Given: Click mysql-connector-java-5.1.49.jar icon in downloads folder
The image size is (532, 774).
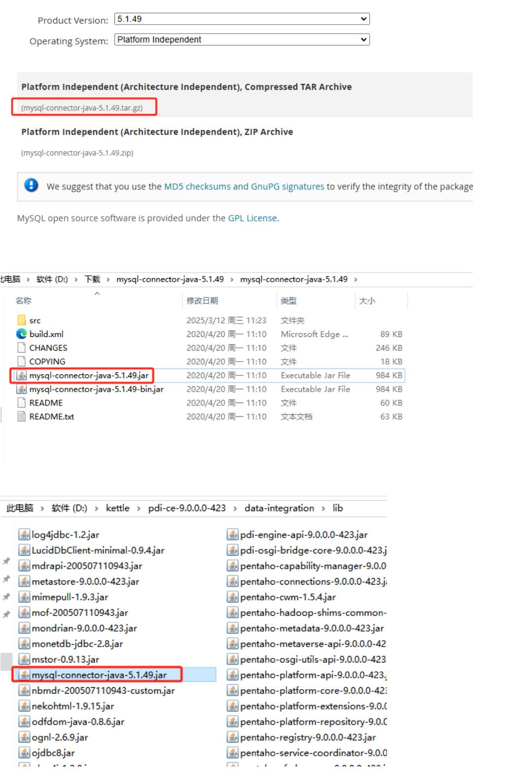Looking at the screenshot, I should point(21,375).
